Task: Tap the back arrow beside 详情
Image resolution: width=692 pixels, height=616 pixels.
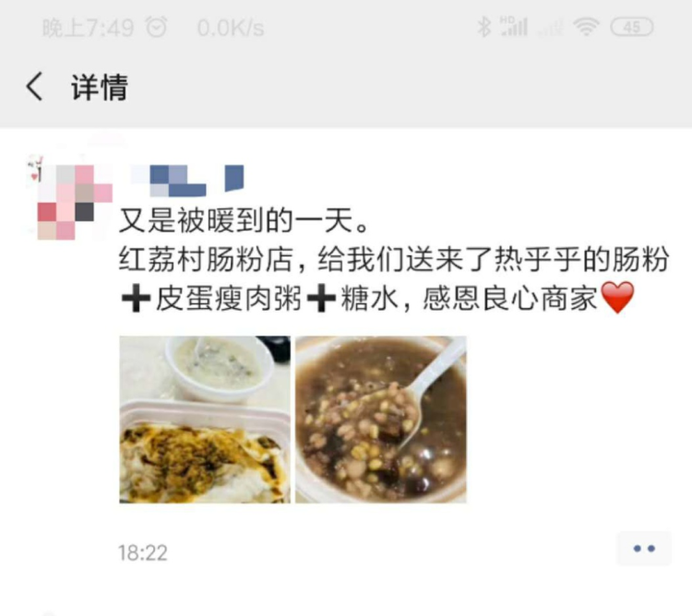Action: [34, 87]
